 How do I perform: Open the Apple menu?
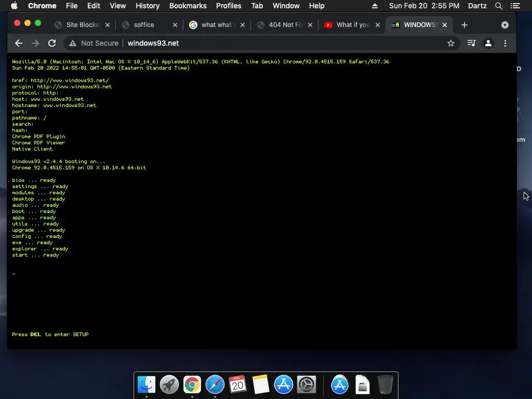pos(14,6)
